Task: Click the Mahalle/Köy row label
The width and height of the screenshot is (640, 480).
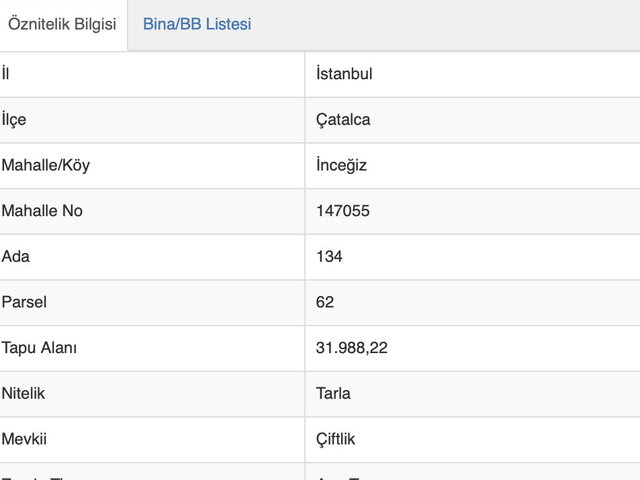Action: click(46, 165)
